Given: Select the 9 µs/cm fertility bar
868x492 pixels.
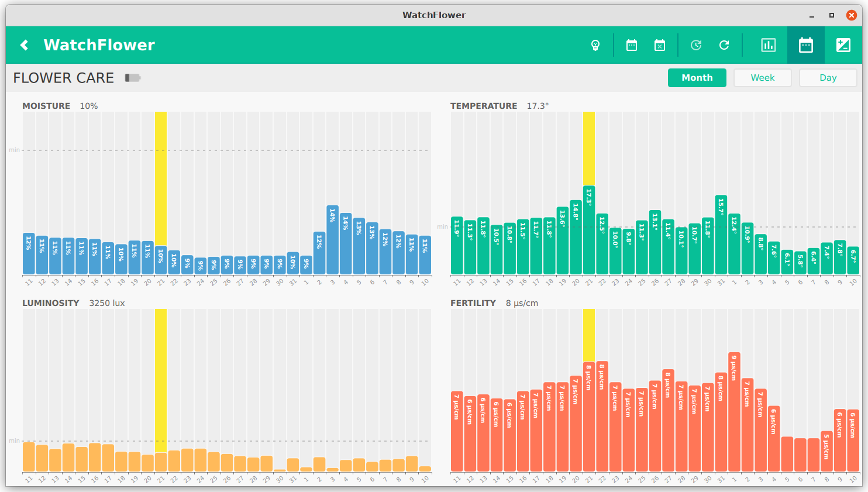Looking at the screenshot, I should pos(734,412).
